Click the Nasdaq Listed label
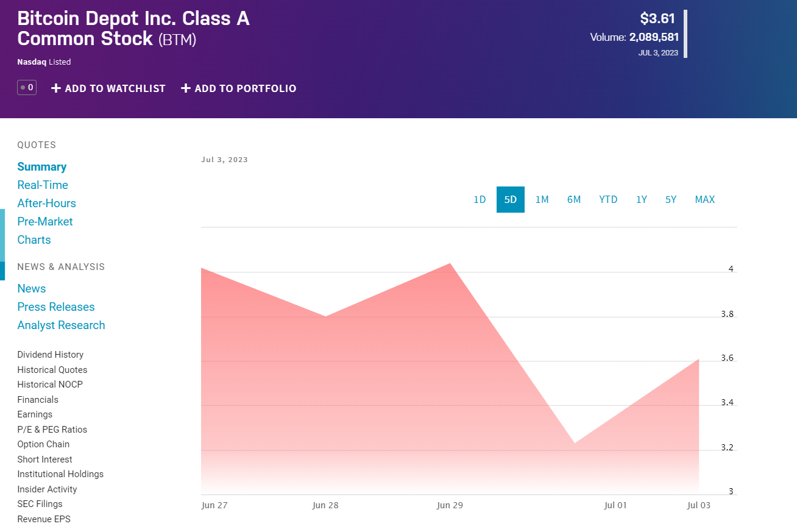Viewport: 797px width, 532px height. pyautogui.click(x=44, y=62)
